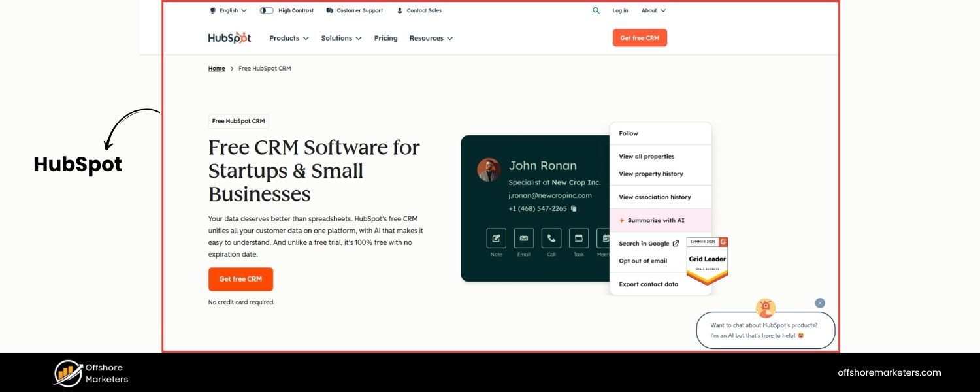Viewport: 980px width, 392px height.
Task: Select View property history from the menu
Action: coord(651,174)
